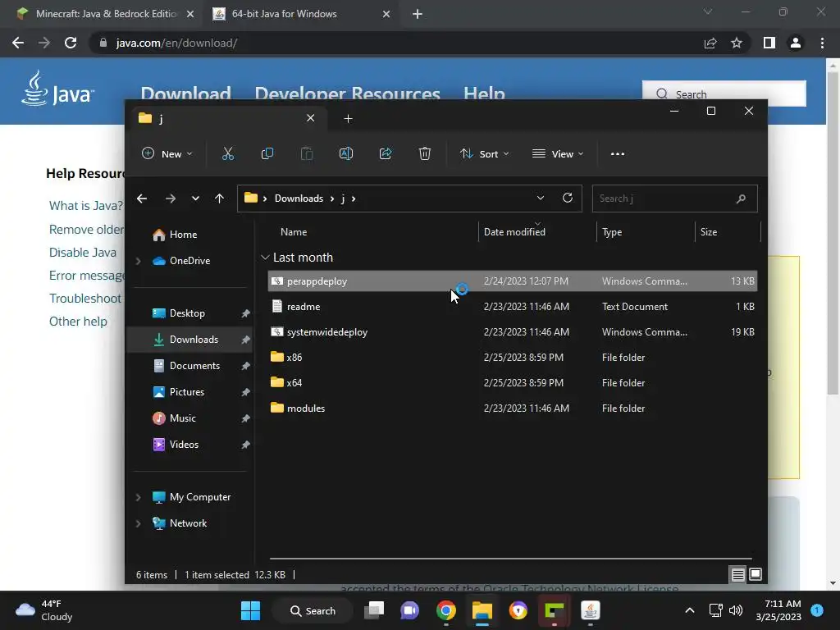Open a new Chrome tab
The height and width of the screenshot is (630, 840).
[418, 14]
